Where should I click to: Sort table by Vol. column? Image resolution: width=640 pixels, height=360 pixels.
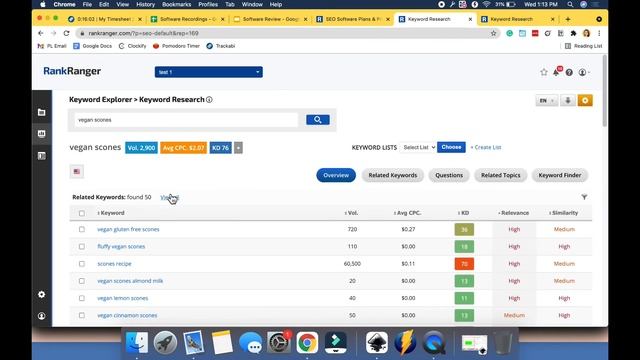click(x=351, y=213)
